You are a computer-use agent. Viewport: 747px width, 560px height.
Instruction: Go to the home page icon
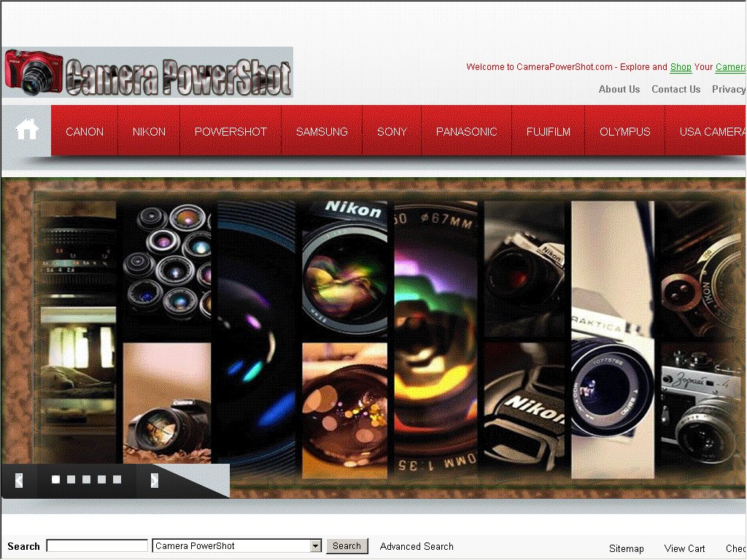[x=27, y=130]
